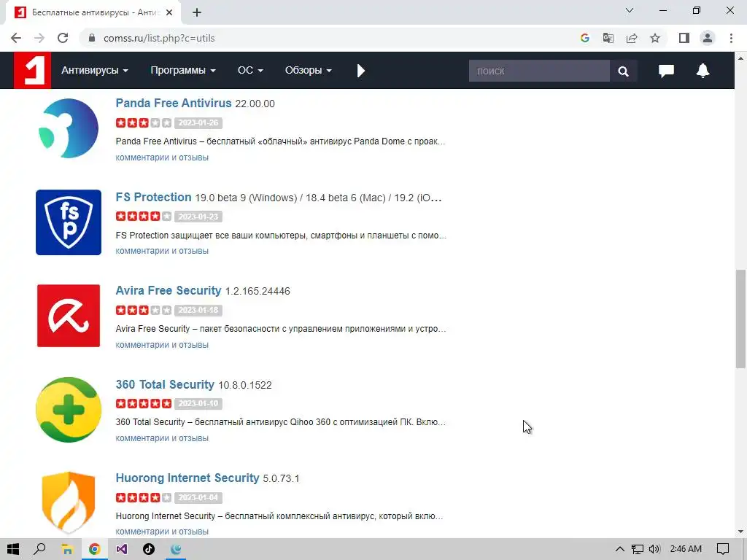The image size is (747, 560).
Task: Toggle the browser side panel
Action: [x=684, y=38]
